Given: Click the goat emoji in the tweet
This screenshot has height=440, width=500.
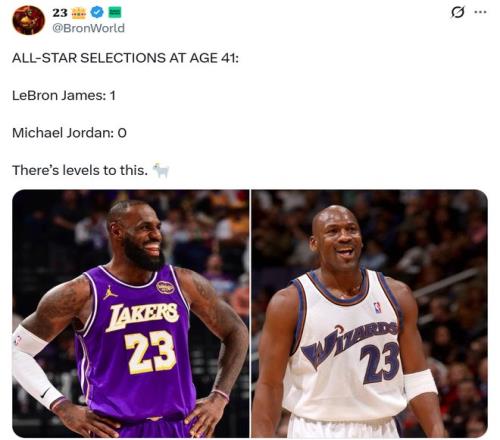Looking at the screenshot, I should click(161, 170).
